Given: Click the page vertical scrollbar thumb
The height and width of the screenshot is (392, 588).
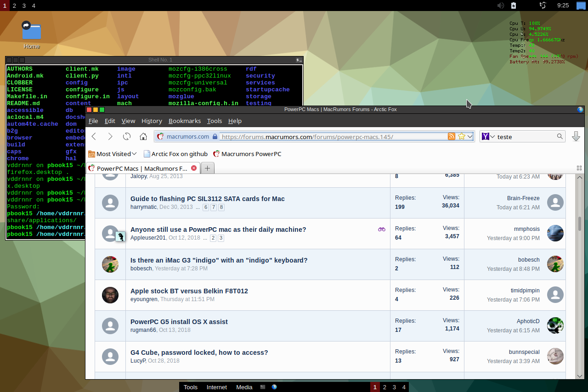Looking at the screenshot, I should 580,223.
